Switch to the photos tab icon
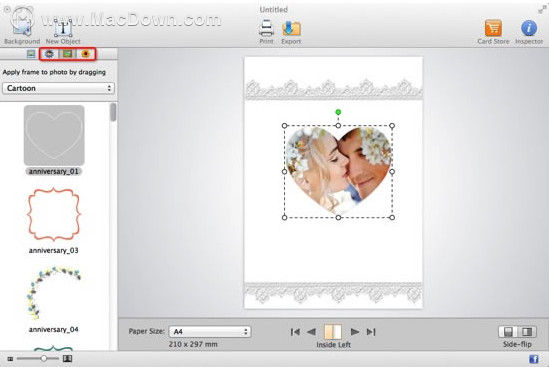This screenshot has width=549, height=367. [31, 54]
